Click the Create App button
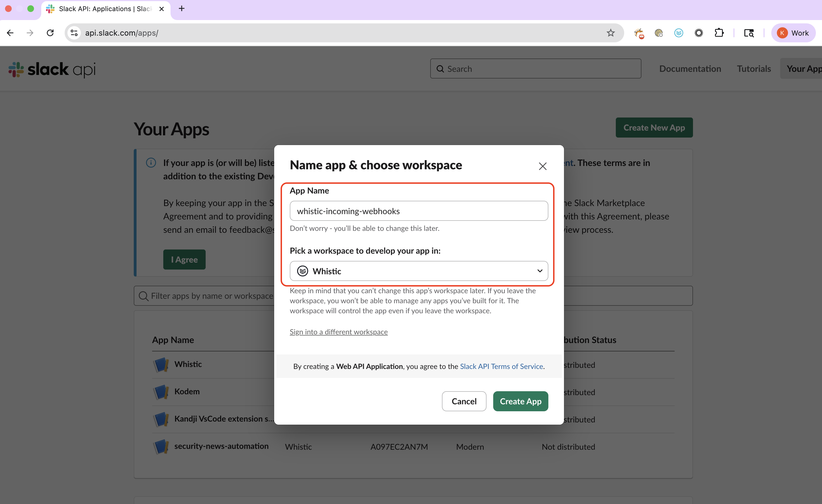 (520, 401)
